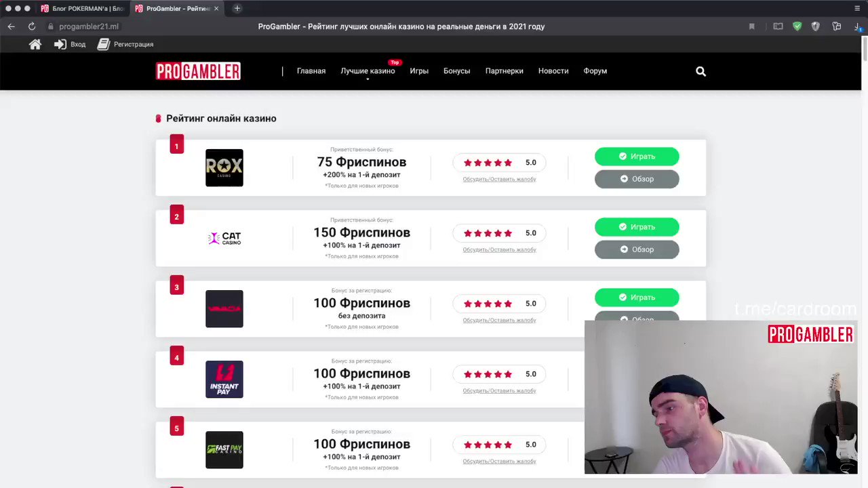Click the gray shield icon in toolbar
868x488 pixels.
coord(816,26)
